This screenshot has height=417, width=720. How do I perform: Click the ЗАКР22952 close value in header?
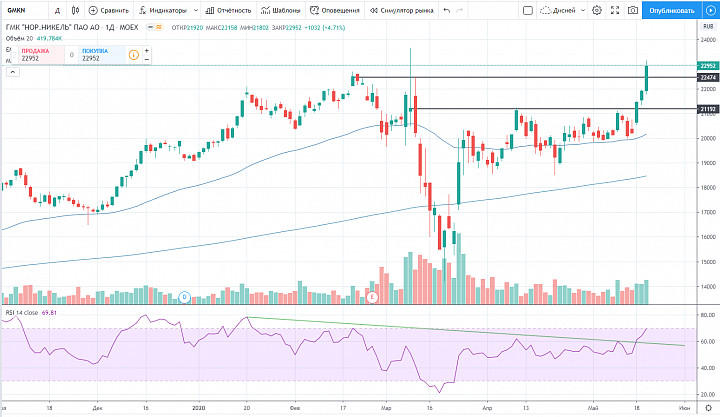(x=287, y=28)
